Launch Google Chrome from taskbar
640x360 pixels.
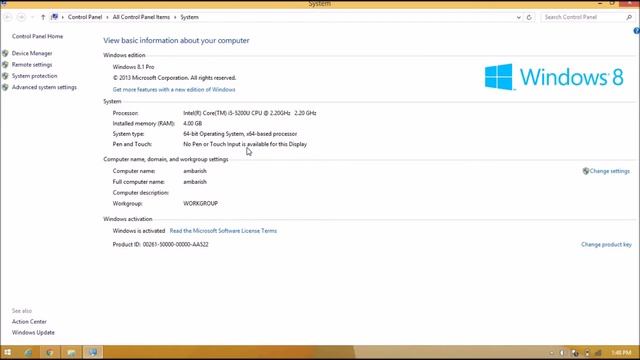pos(49,352)
